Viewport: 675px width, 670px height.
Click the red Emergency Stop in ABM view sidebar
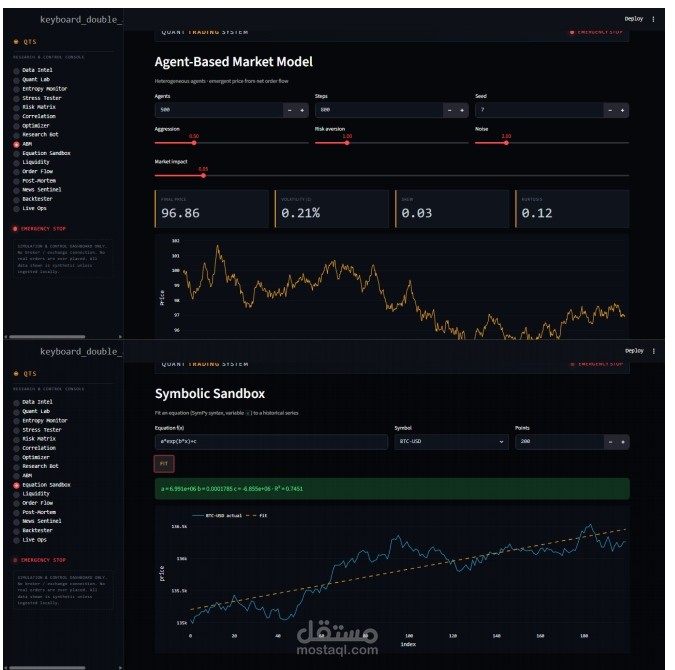click(x=40, y=229)
